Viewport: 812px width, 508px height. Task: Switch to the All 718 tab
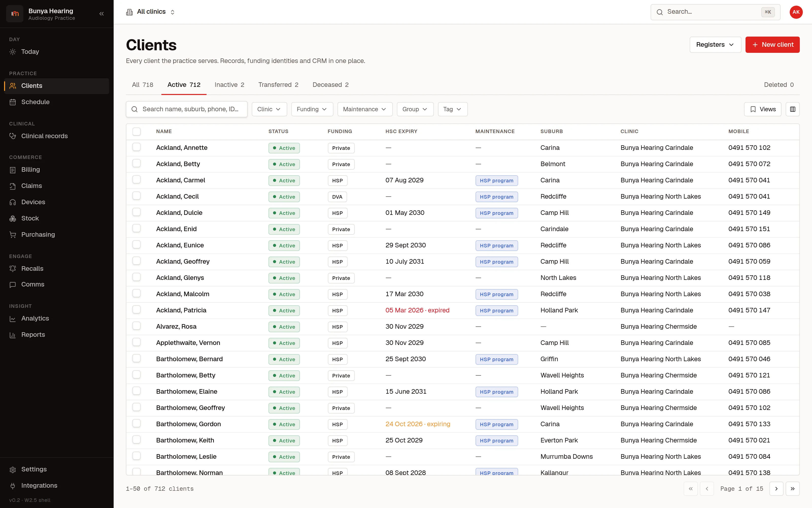coord(143,85)
